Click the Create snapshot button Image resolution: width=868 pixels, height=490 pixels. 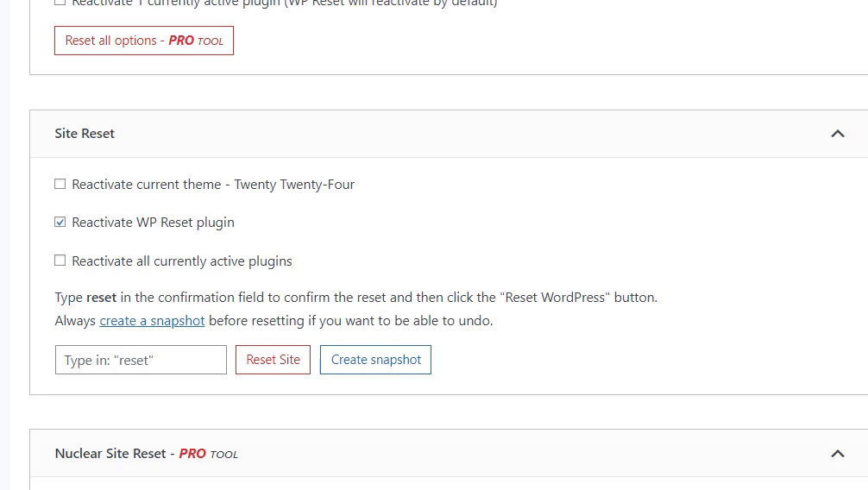(375, 360)
